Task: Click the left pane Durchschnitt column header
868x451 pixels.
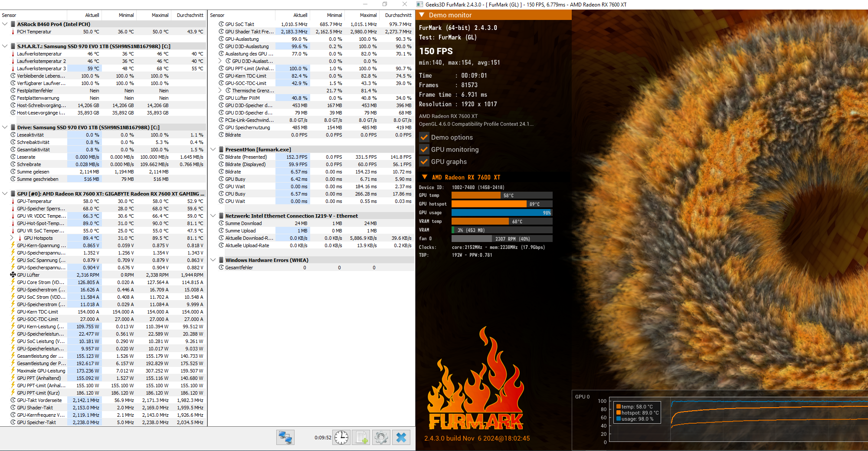Action: click(x=189, y=15)
